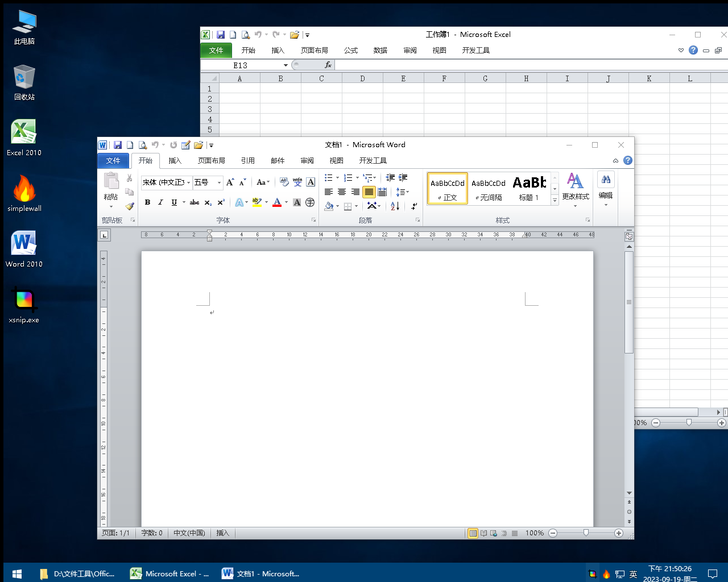Open Word's 文件 tab
This screenshot has height=582, width=728.
(x=113, y=161)
